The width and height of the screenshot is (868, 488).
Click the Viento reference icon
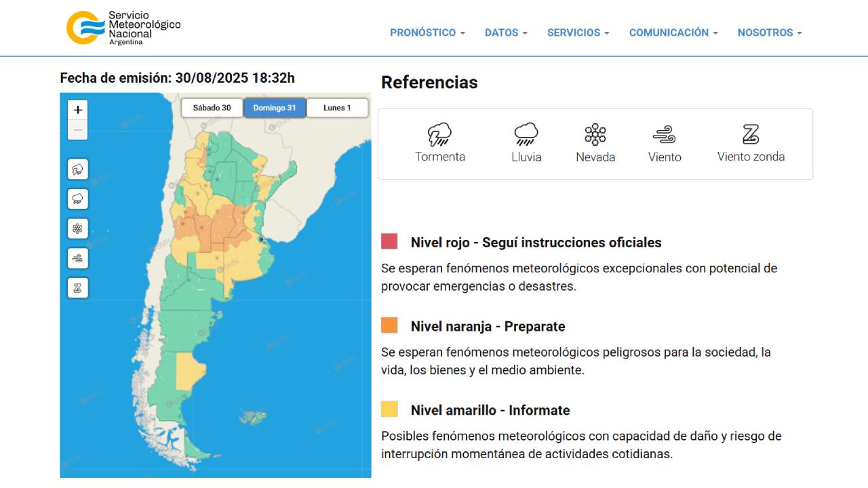665,135
